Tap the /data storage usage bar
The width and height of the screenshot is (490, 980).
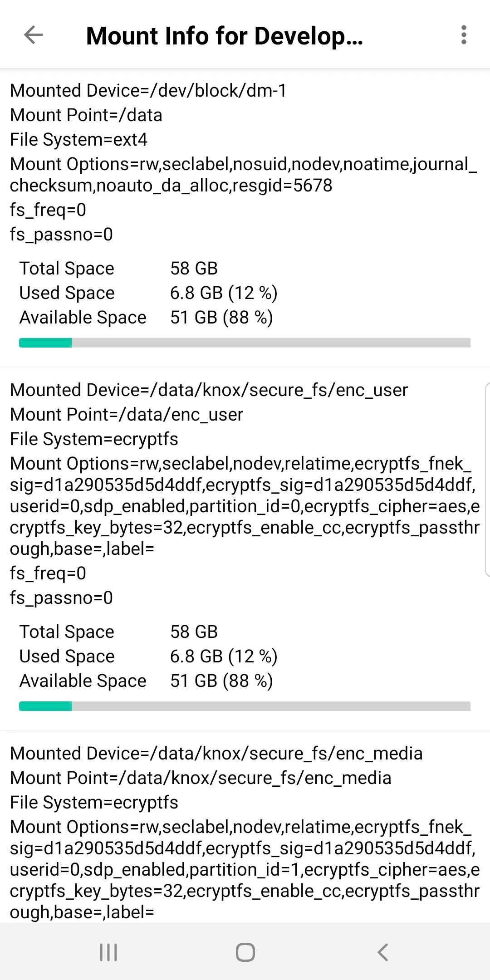[245, 343]
